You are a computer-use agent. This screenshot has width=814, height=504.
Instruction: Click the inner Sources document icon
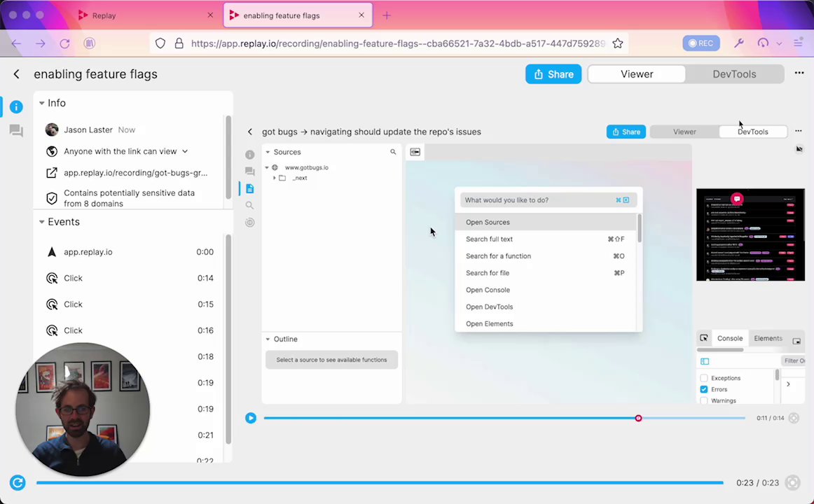(x=249, y=188)
